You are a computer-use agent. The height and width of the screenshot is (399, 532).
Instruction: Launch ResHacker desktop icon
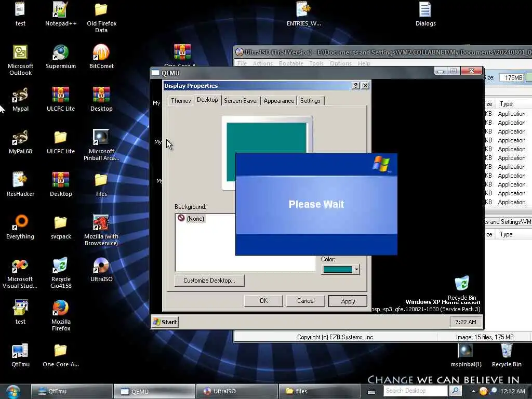(x=20, y=184)
